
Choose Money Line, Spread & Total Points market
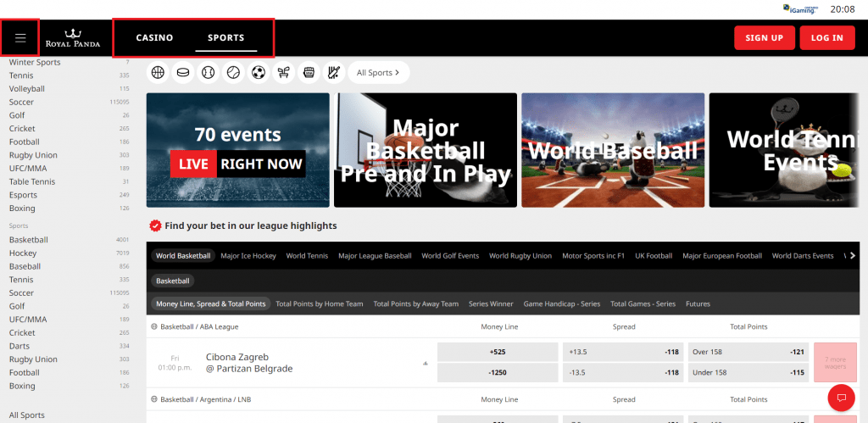211,303
